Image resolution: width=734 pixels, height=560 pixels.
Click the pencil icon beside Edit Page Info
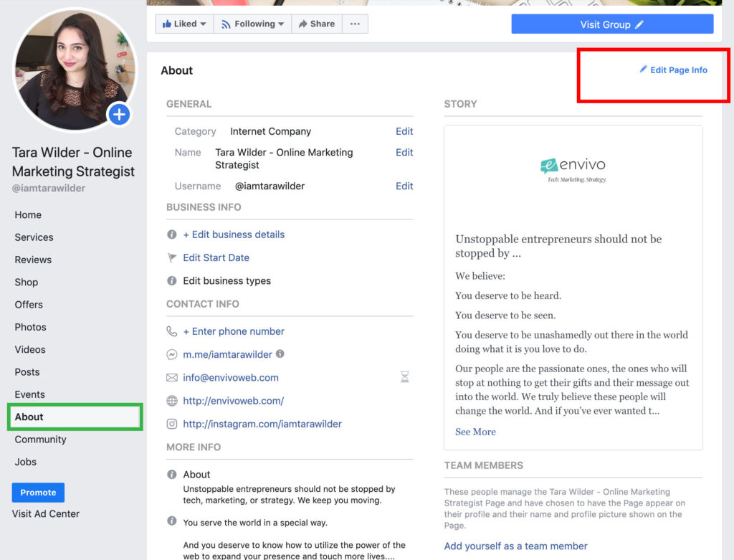pos(643,70)
